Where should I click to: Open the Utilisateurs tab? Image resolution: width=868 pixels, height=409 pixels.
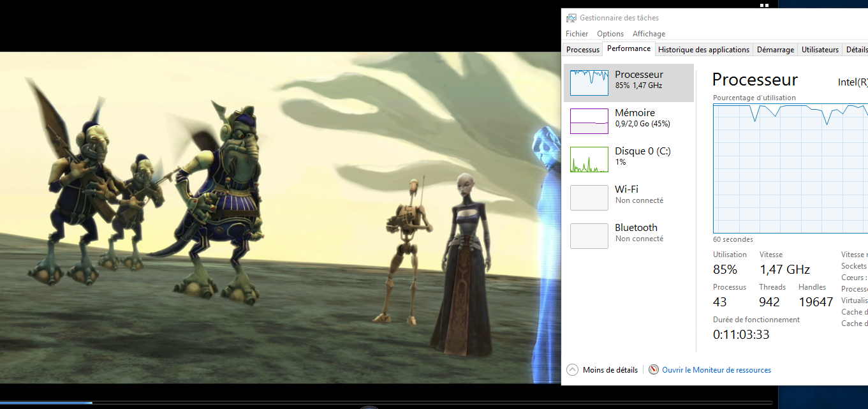pos(820,50)
